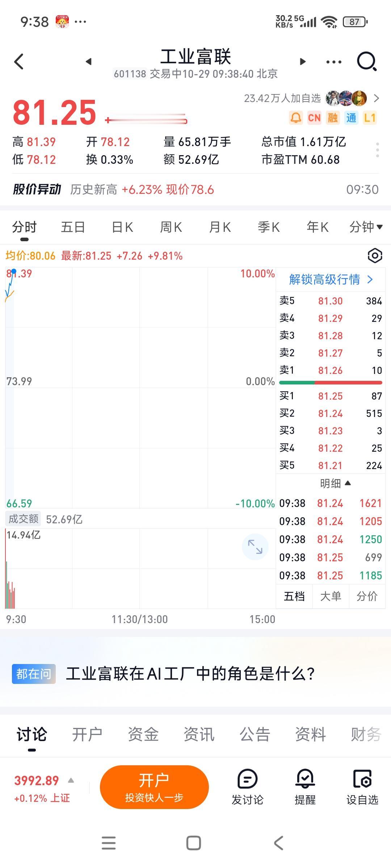Open the three-dot more menu in header
The height and width of the screenshot is (868, 391).
[x=333, y=62]
